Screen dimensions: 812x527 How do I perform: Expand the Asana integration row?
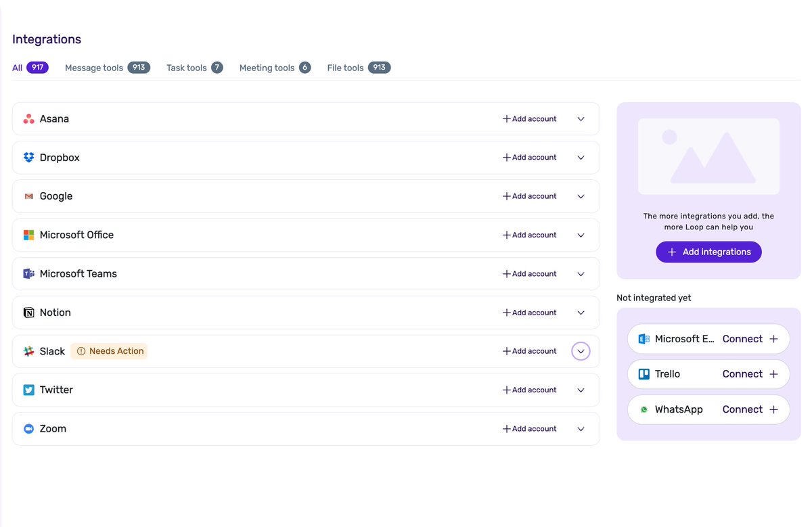(x=581, y=119)
